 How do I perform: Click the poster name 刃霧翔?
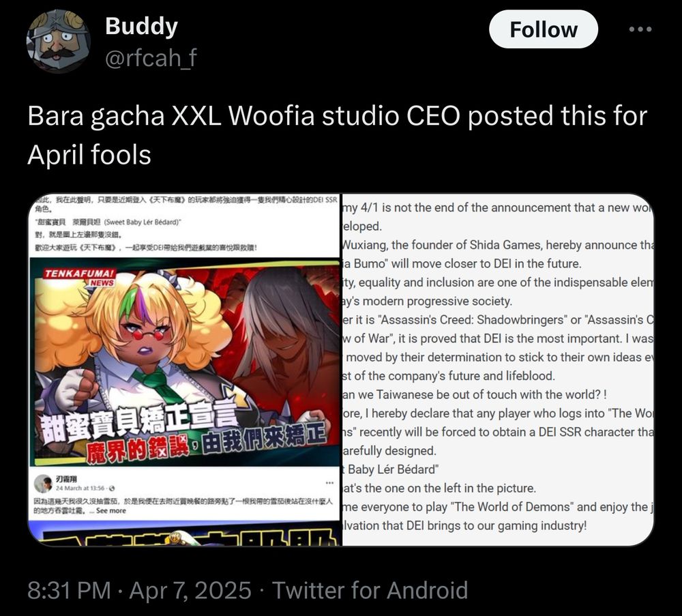(x=66, y=479)
